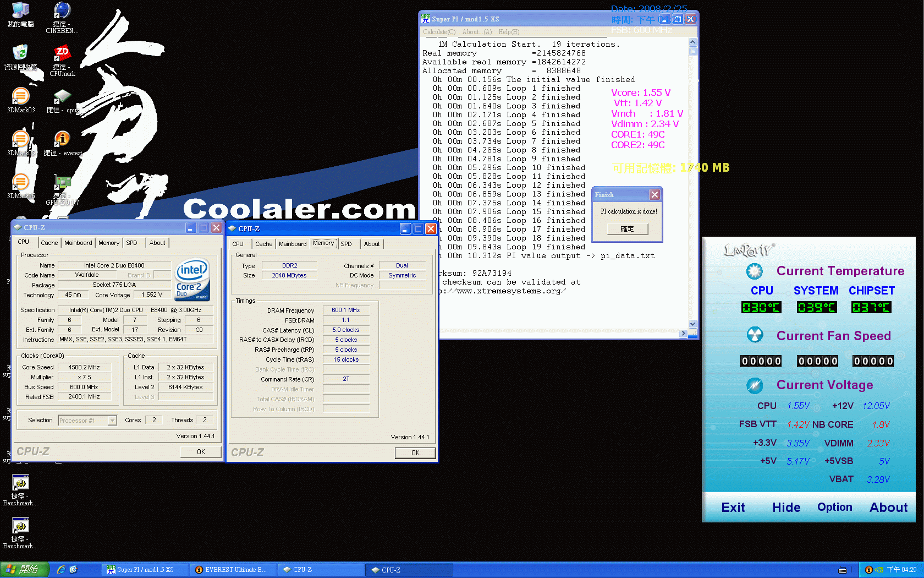Image resolution: width=924 pixels, height=578 pixels.
Task: Click the '2048 MBytes' size value
Action: [x=289, y=275]
